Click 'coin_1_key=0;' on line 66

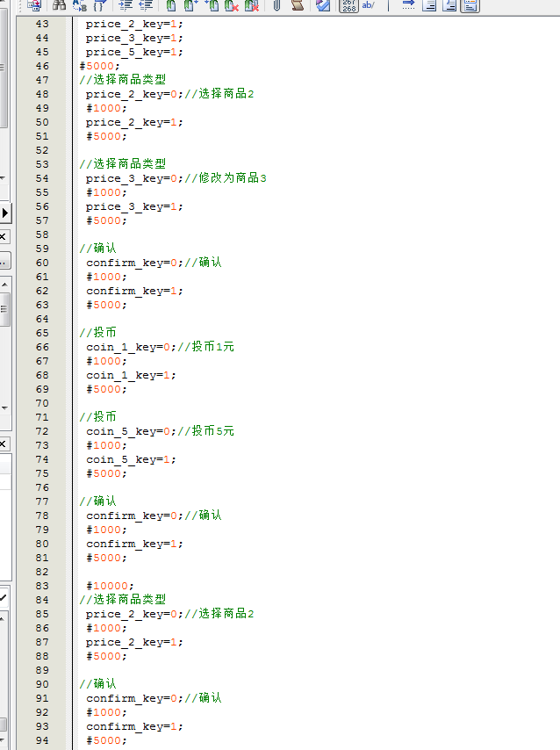131,347
